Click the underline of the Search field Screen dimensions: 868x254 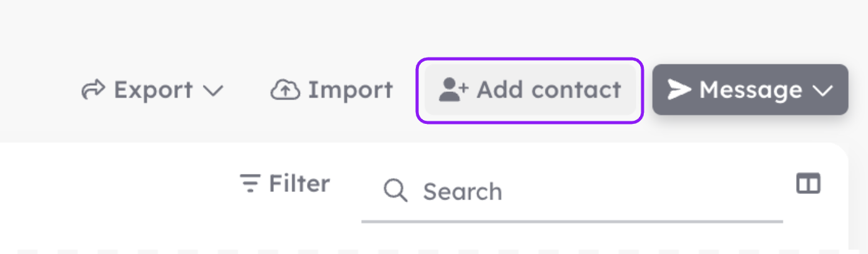coord(572,221)
